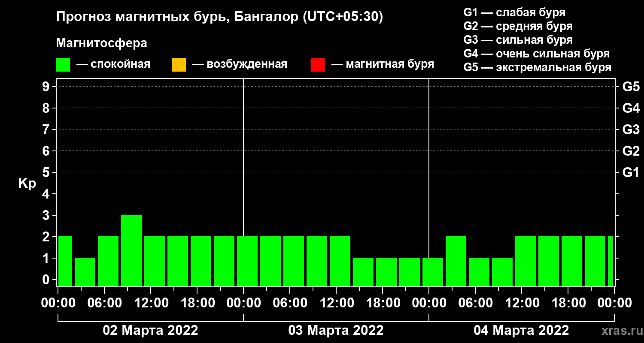Click the G1 label on the right axis
The image size is (644, 343).
[x=631, y=173]
